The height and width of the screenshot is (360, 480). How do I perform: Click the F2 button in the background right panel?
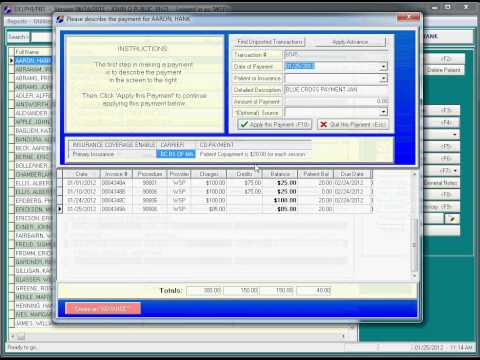click(445, 59)
